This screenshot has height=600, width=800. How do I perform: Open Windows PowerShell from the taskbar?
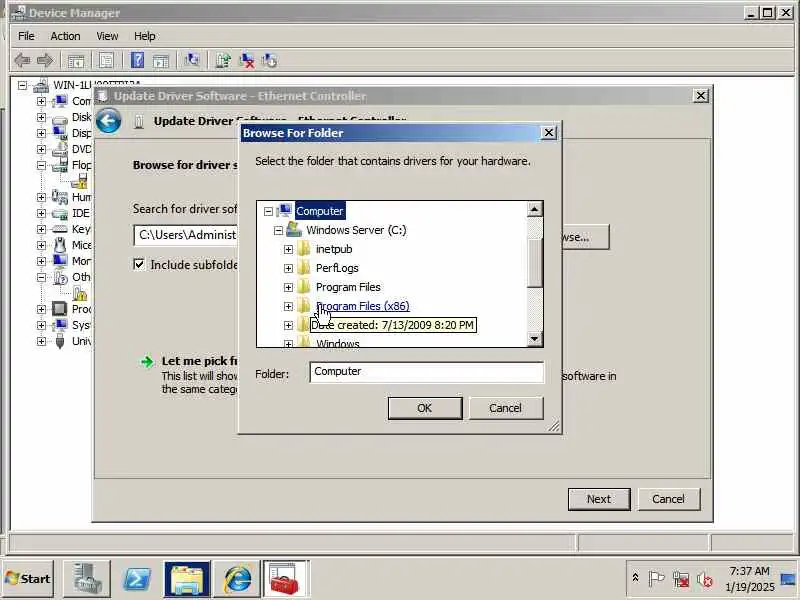coord(136,579)
